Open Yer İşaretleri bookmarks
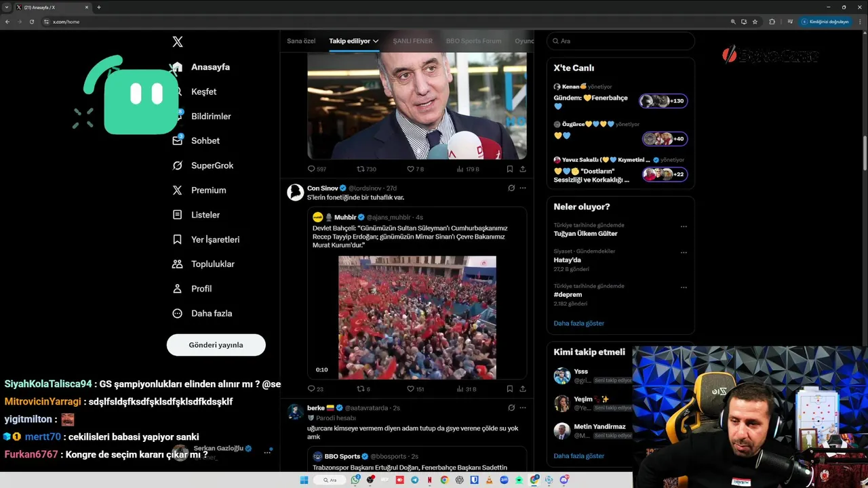Viewport: 868px width, 488px height. click(205, 239)
